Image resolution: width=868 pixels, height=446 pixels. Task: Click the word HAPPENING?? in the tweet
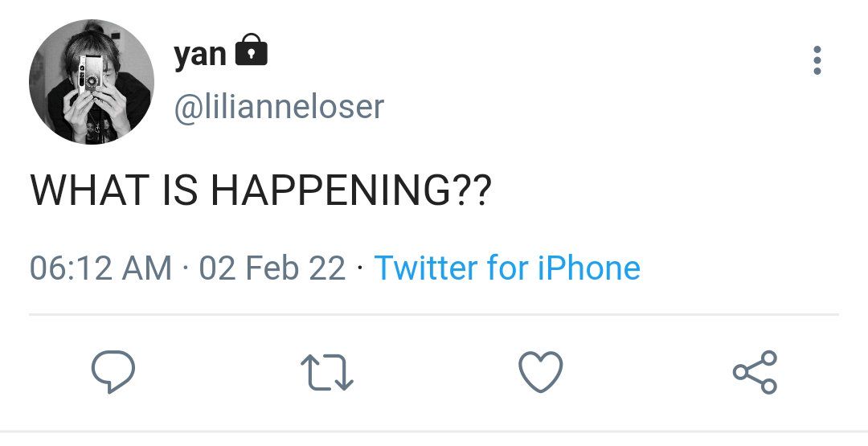click(x=351, y=190)
